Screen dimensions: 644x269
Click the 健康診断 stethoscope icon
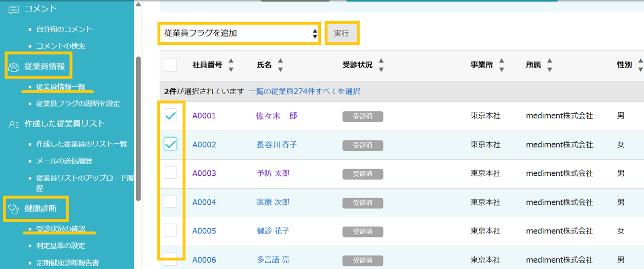pyautogui.click(x=14, y=209)
